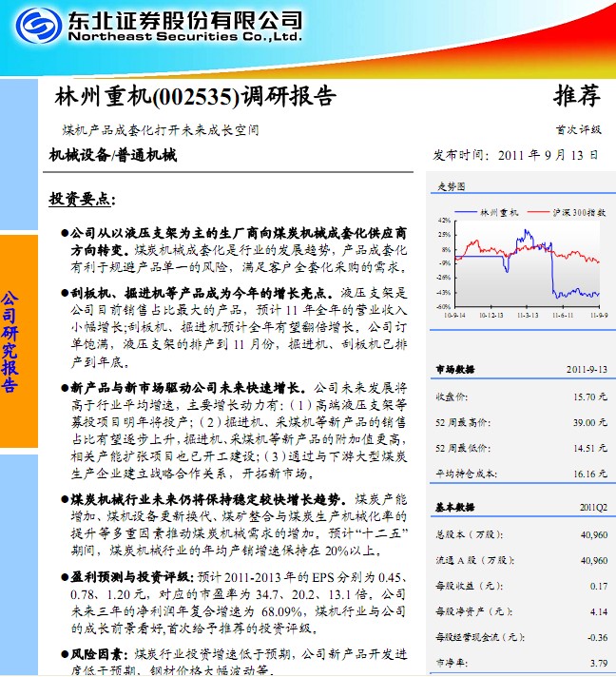
Task: Click the 首次评级 text
Action: pyautogui.click(x=578, y=129)
